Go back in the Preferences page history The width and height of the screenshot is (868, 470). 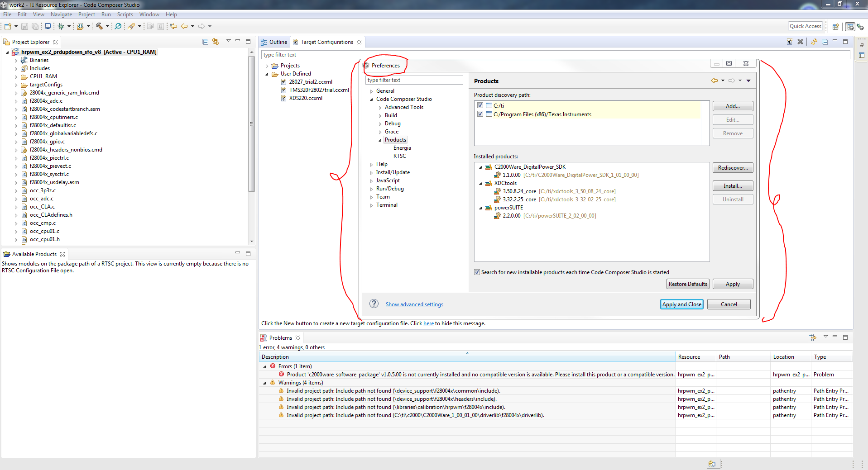[715, 81]
